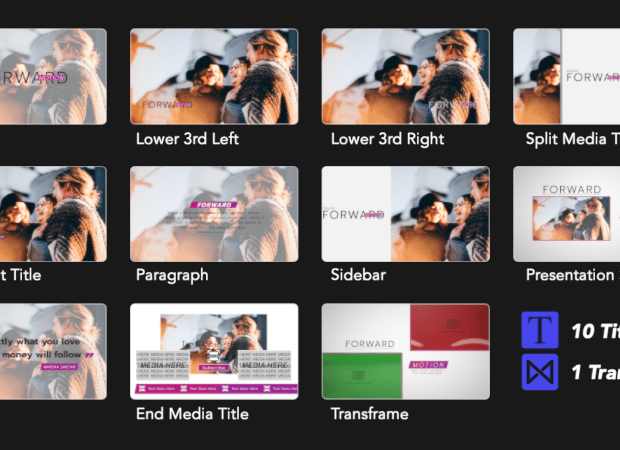Select the Lower 3rd Left thumbnail
This screenshot has height=450, width=620.
pyautogui.click(x=214, y=76)
